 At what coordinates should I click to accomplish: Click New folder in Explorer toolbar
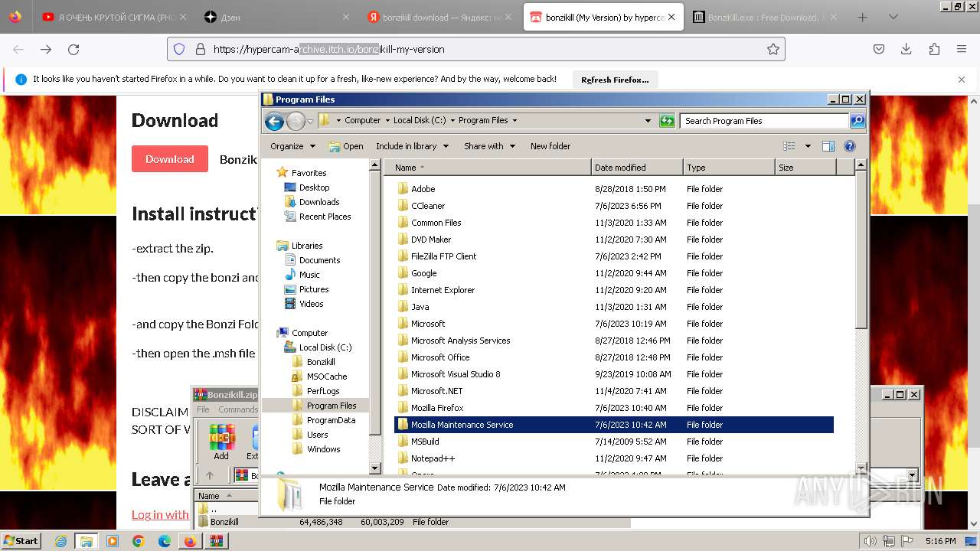click(x=550, y=146)
